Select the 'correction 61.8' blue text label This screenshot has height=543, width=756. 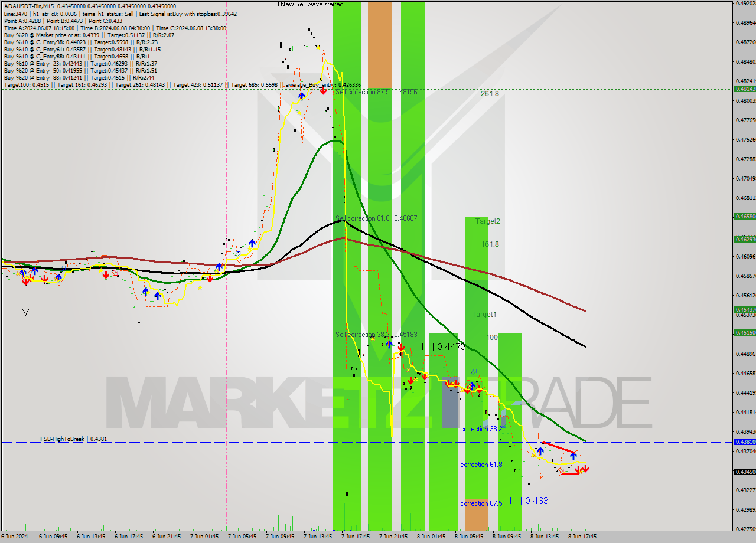click(x=481, y=465)
